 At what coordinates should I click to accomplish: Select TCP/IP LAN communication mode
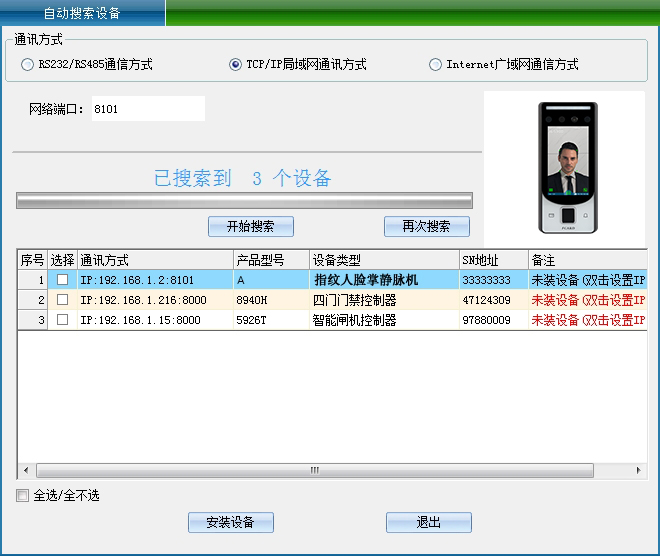click(x=235, y=65)
